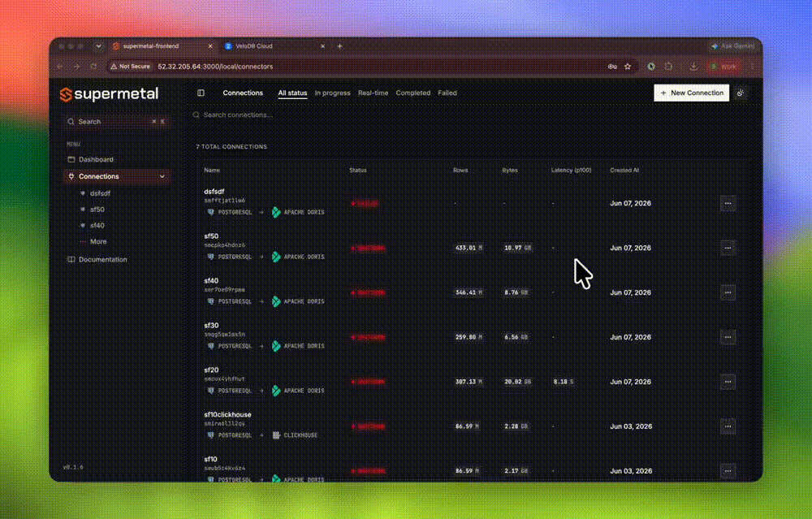Click the theme icon beside New Connection
The width and height of the screenshot is (812, 519).
(x=741, y=93)
